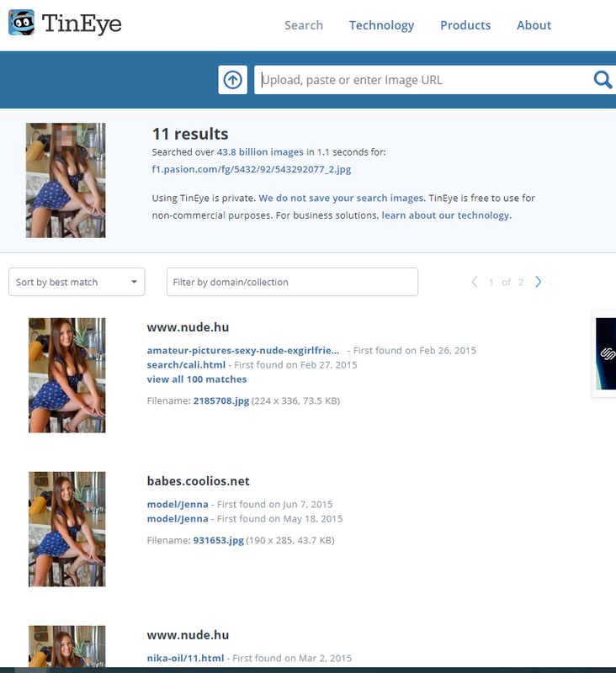Open filename 931653.jpg link

click(219, 540)
